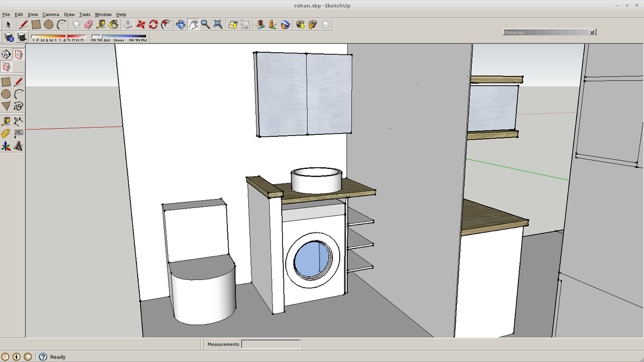Switch to the Orbit tool
This screenshot has height=362, width=644.
[180, 24]
